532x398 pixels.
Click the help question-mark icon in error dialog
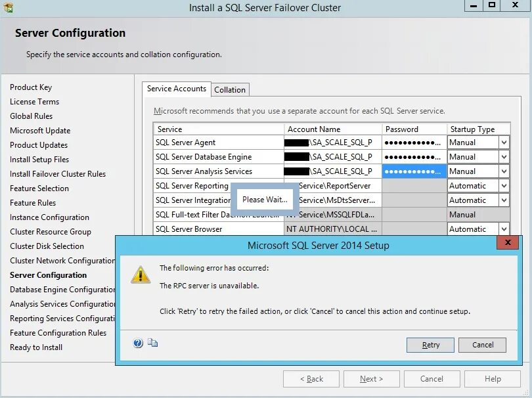(x=138, y=343)
